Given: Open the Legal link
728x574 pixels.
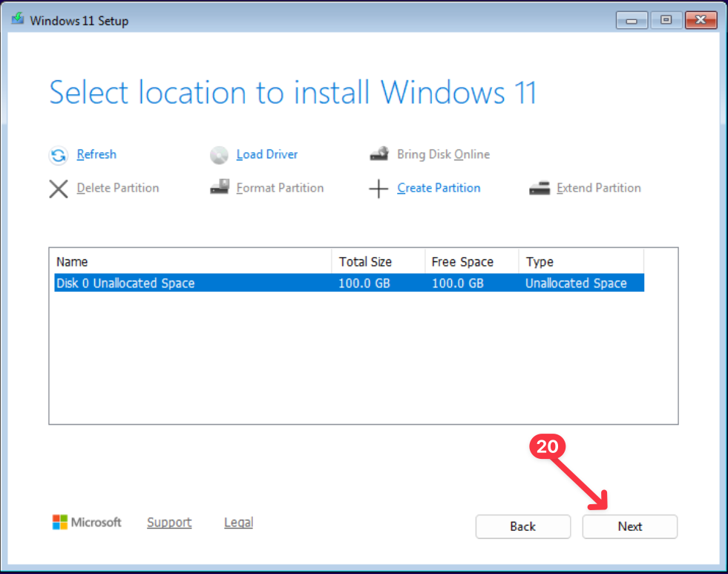Looking at the screenshot, I should pos(238,523).
